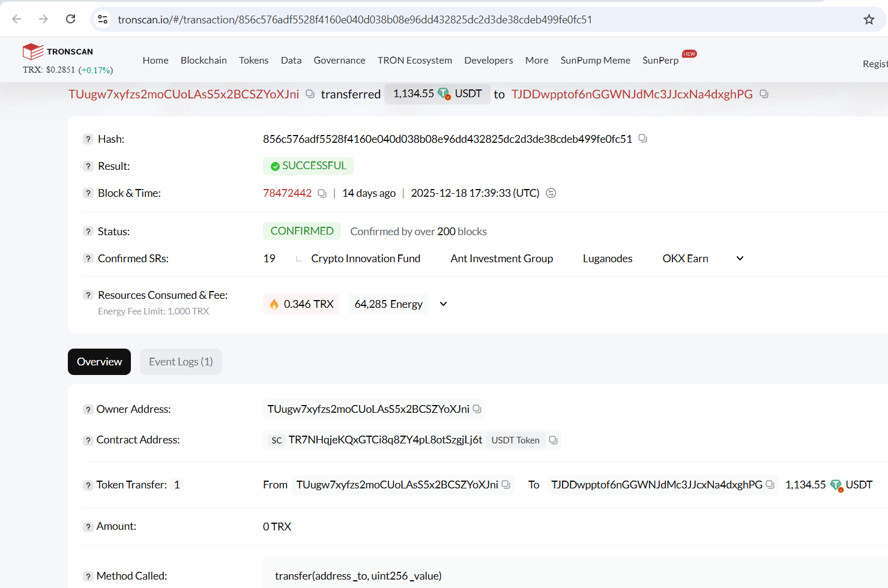
Task: Open SunPerp from navigation bar
Action: pos(660,60)
